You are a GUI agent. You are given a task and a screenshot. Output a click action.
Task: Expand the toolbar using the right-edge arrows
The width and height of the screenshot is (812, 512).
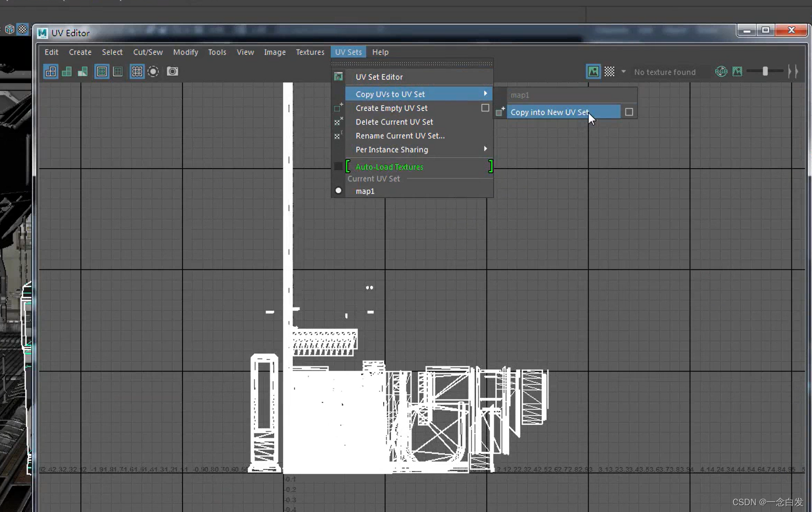click(793, 72)
